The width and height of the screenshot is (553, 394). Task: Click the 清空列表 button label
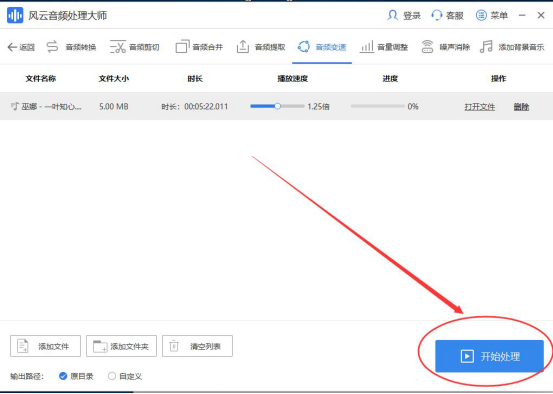click(206, 347)
